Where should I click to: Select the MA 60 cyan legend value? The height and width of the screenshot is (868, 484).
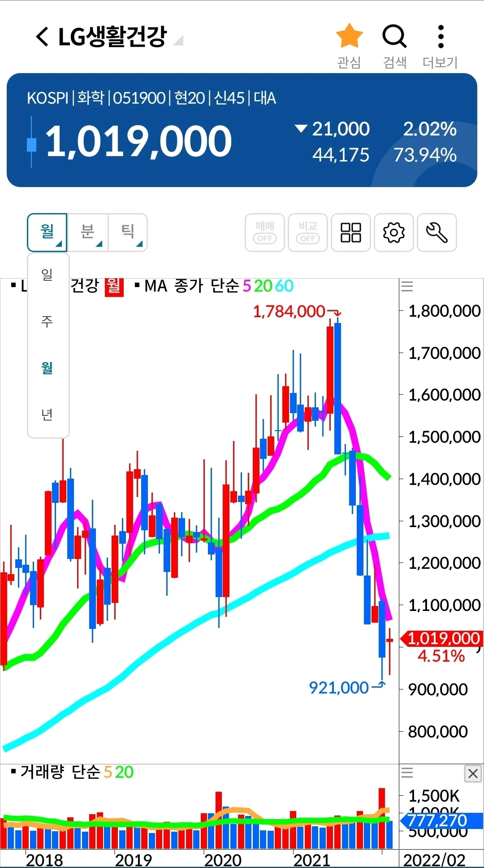(x=284, y=286)
